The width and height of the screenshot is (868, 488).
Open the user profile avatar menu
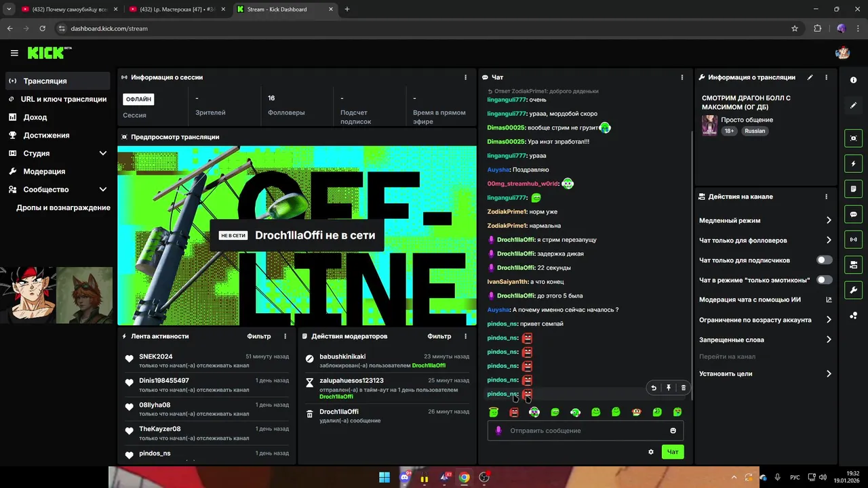point(842,53)
